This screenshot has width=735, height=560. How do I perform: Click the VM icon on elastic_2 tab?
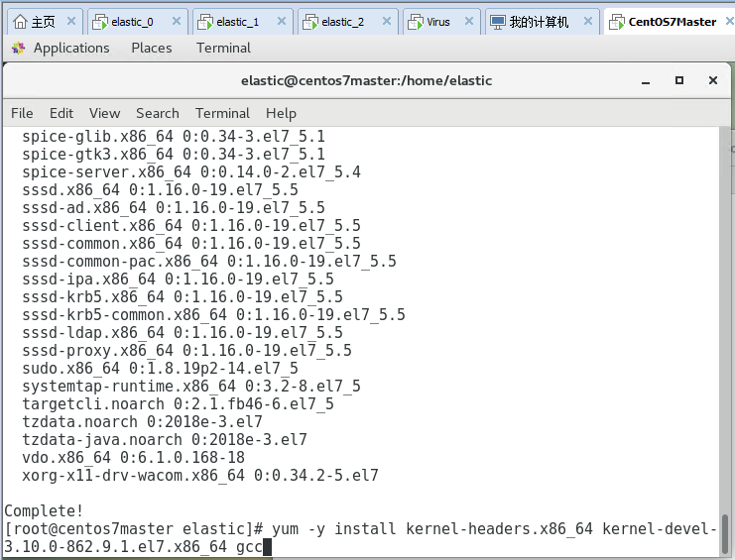pos(310,22)
